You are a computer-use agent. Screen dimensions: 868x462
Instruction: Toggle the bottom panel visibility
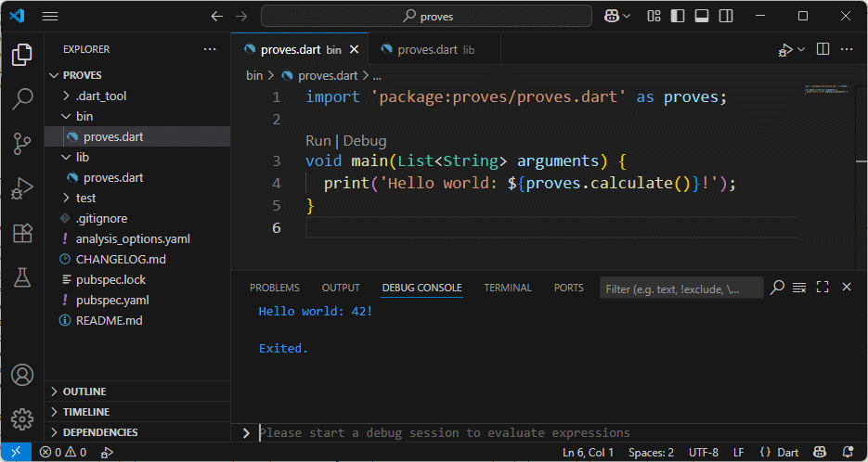(702, 16)
